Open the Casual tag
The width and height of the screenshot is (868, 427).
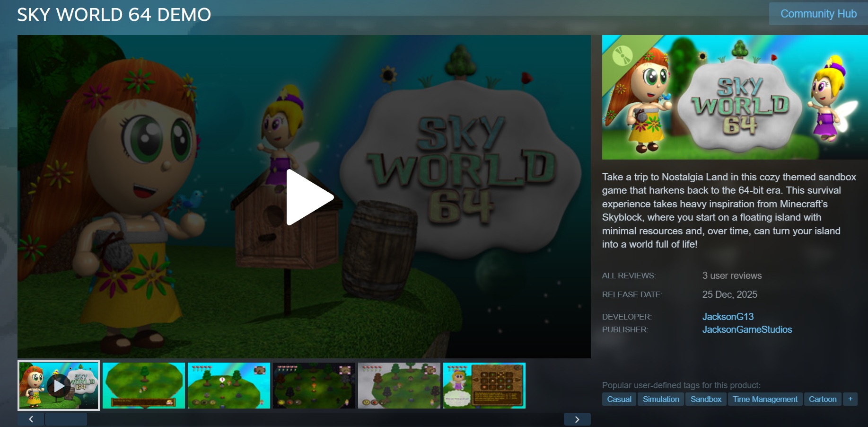(619, 399)
